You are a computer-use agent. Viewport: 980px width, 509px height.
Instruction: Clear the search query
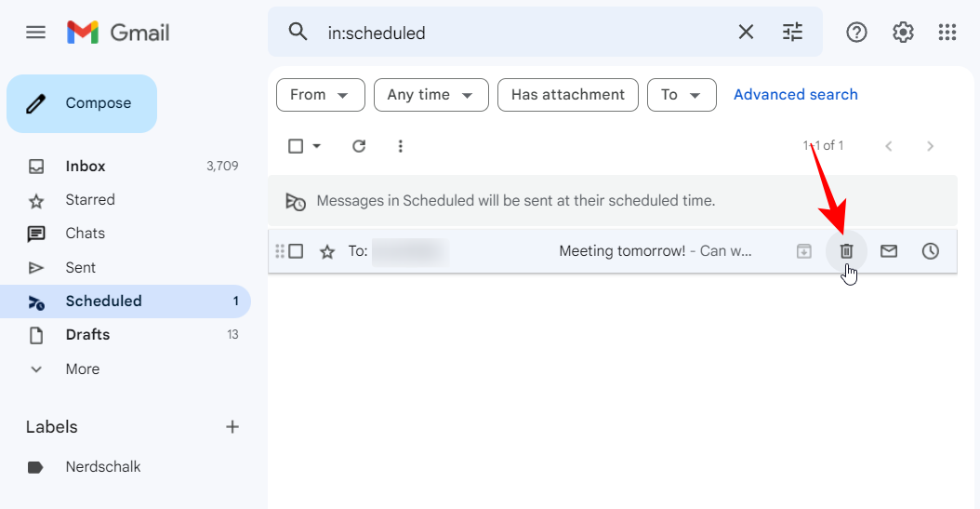tap(746, 33)
